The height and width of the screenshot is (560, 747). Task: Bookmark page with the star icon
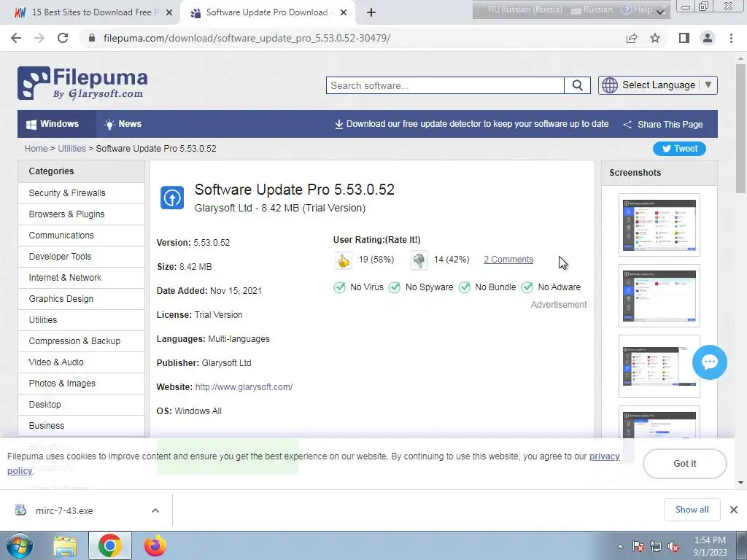tap(655, 38)
